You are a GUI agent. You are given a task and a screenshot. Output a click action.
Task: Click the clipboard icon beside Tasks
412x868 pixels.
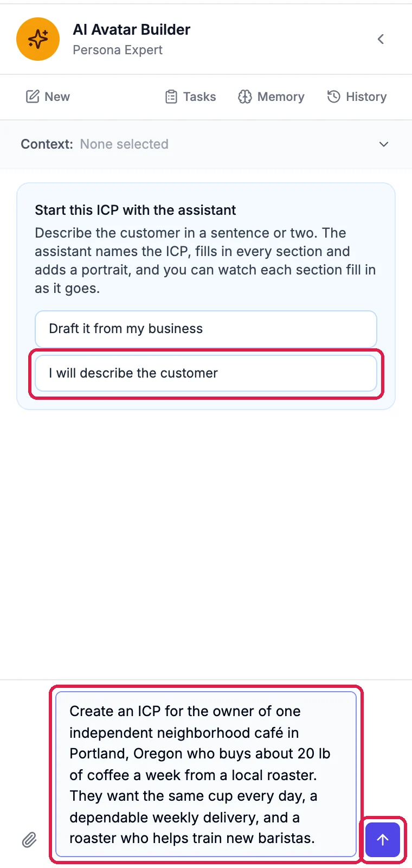point(171,97)
